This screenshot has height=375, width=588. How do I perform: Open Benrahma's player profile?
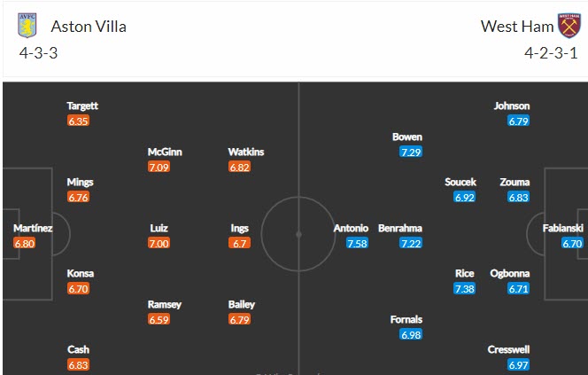tap(400, 228)
